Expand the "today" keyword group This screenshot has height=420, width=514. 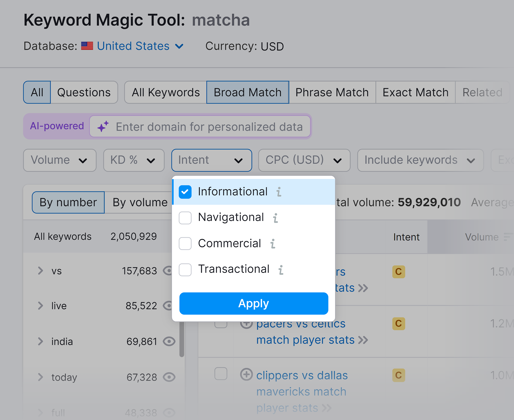[x=41, y=377]
